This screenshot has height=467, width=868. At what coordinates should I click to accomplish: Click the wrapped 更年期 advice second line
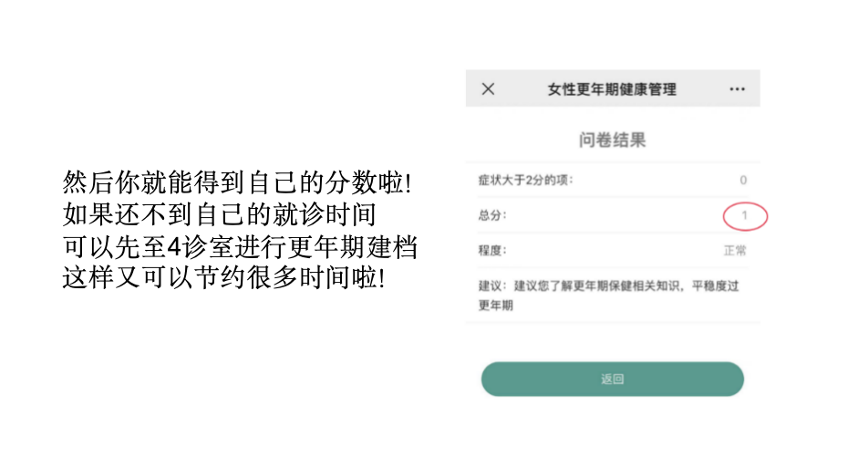495,306
